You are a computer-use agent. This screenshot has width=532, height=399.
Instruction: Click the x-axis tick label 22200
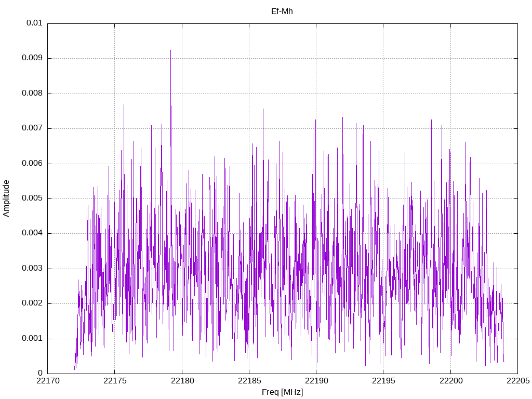click(451, 381)
